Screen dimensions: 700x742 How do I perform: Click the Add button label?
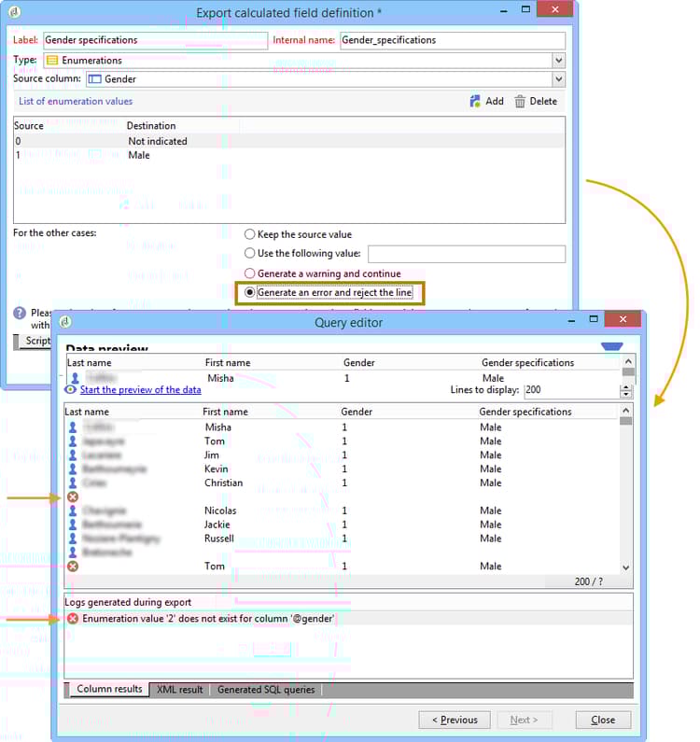pos(494,102)
